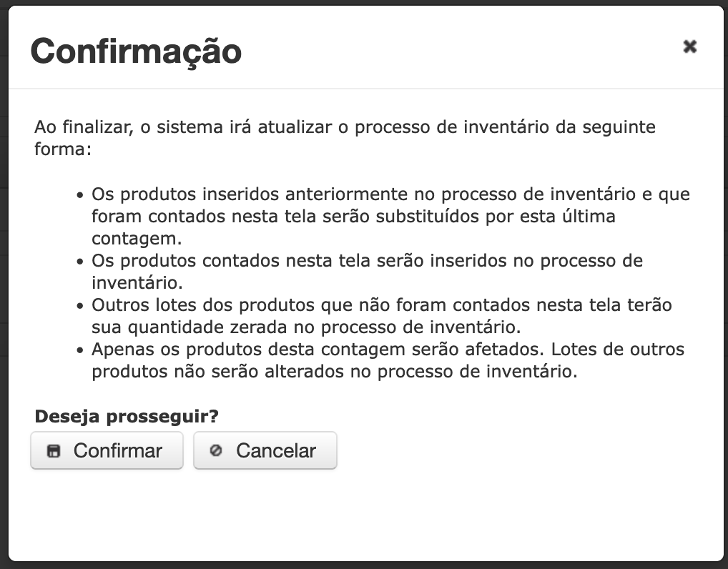Click the standalone word "contagem."
This screenshot has height=569, width=728.
pyautogui.click(x=137, y=239)
